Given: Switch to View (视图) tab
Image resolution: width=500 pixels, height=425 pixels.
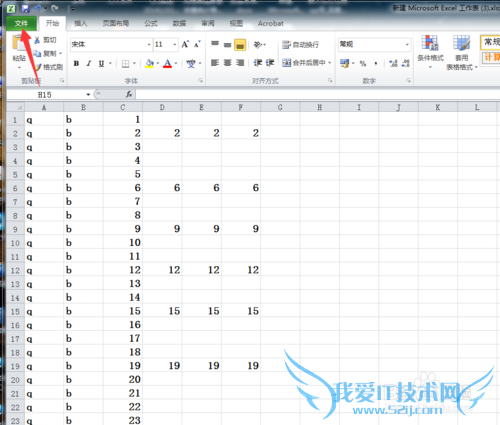Looking at the screenshot, I should point(236,23).
